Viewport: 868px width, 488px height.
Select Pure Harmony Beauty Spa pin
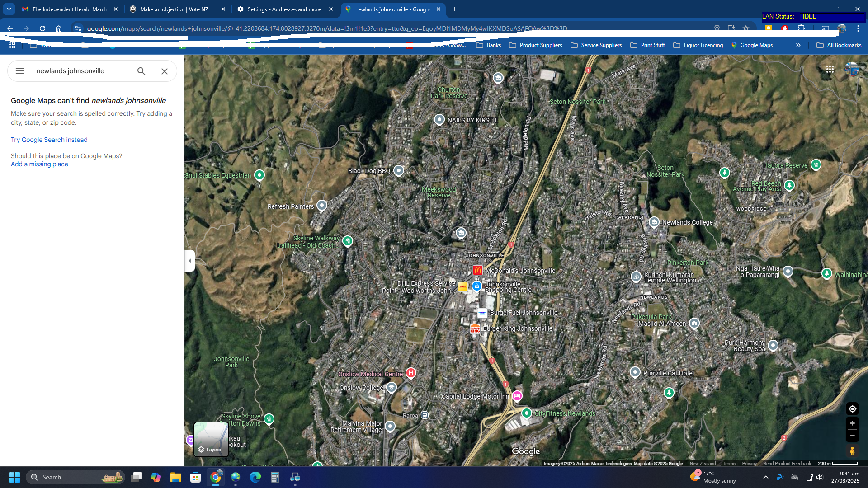[773, 345]
